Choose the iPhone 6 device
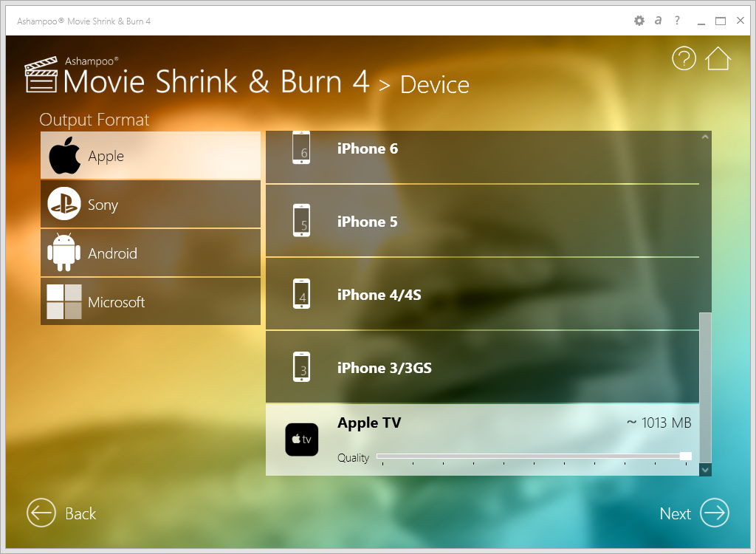 pyautogui.click(x=482, y=157)
